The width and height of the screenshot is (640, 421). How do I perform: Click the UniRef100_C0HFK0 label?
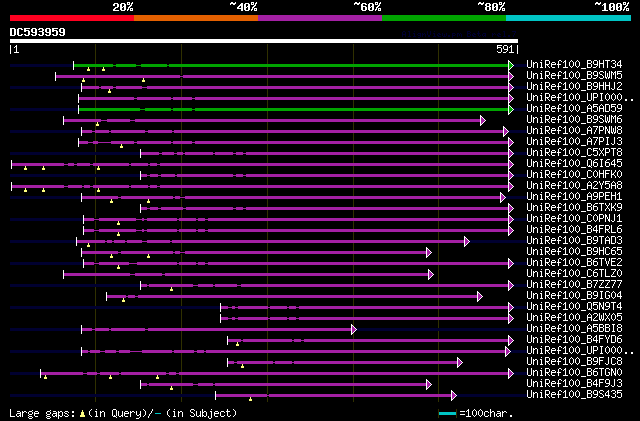click(574, 175)
